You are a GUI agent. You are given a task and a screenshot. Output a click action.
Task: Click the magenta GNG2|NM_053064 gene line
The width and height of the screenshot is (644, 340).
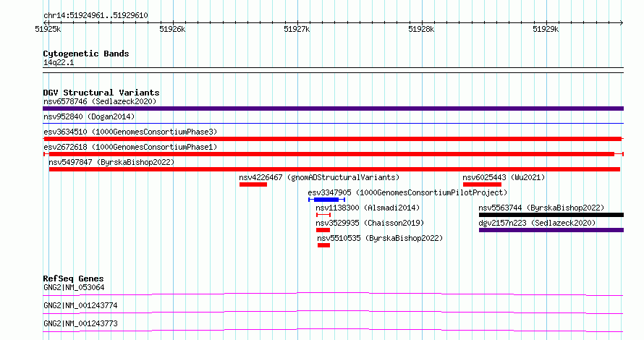tap(333, 294)
